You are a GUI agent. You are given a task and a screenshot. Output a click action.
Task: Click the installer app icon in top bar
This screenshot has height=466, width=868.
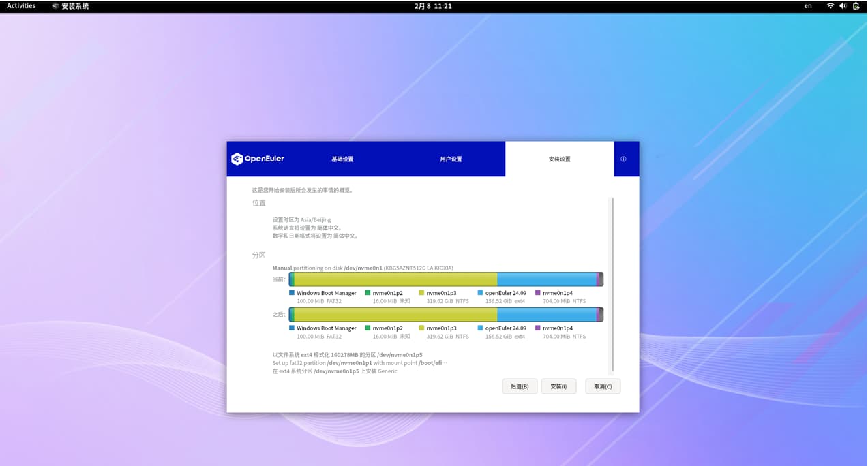coord(55,6)
